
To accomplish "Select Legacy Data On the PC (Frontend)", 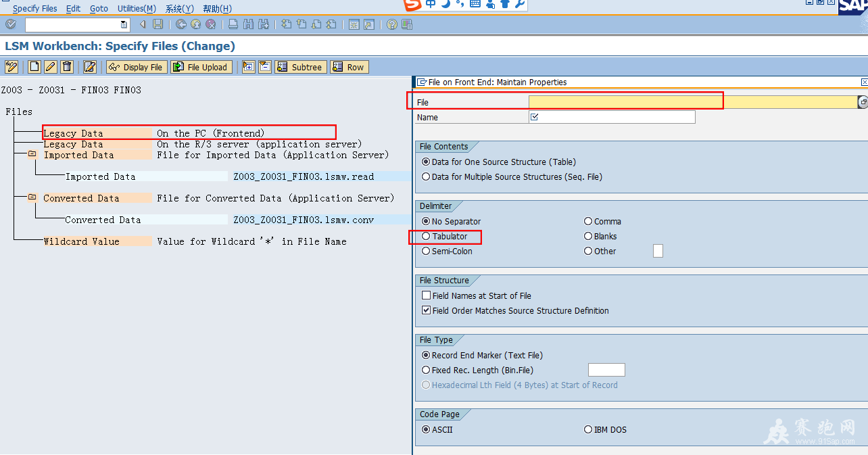I will pos(154,133).
